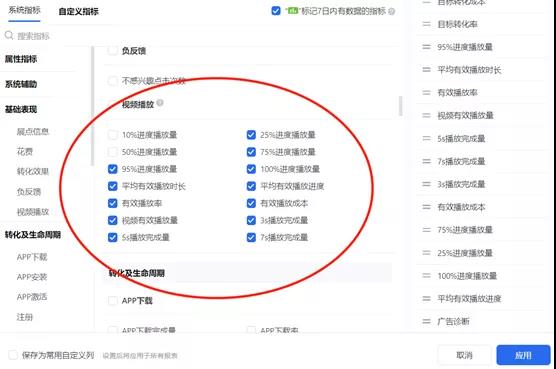
Task: Grab drag handle for 95%进度播放量 in right list
Action: (426, 47)
